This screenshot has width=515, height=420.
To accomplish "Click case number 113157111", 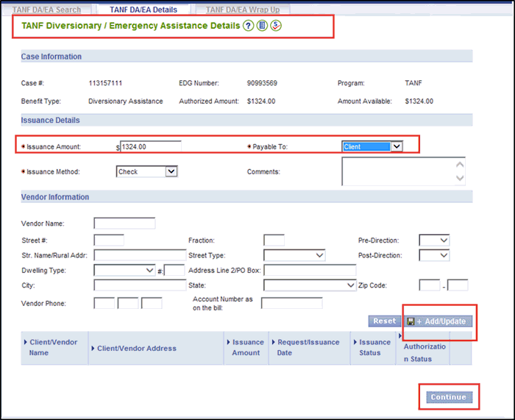I will (105, 83).
